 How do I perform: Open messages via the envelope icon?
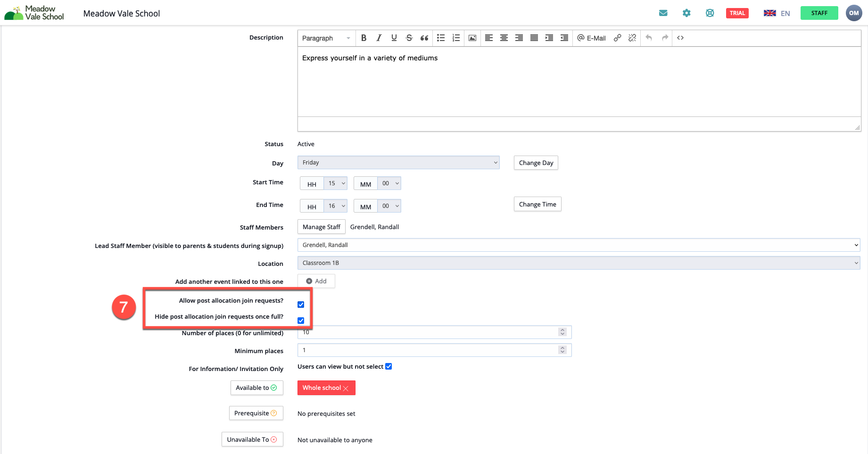663,13
